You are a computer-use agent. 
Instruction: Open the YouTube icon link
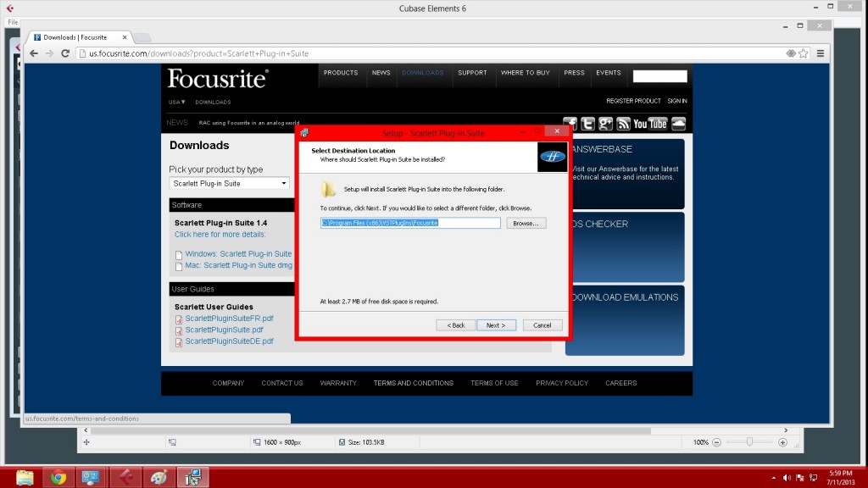650,124
